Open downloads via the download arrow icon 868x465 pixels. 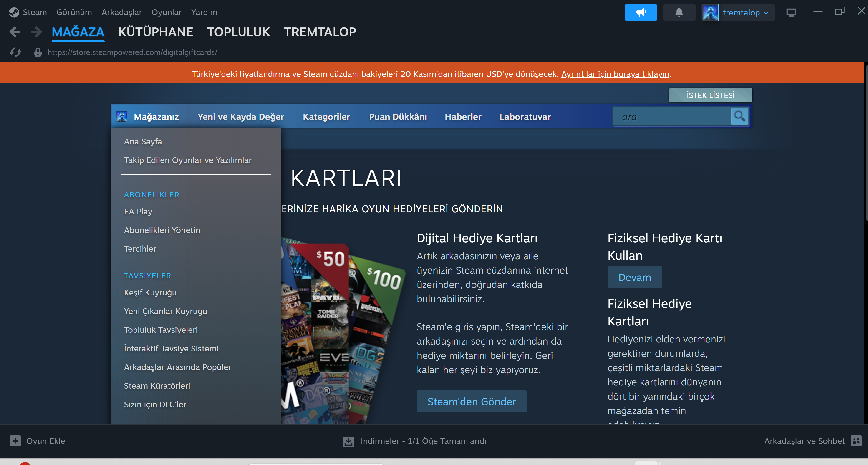(348, 441)
